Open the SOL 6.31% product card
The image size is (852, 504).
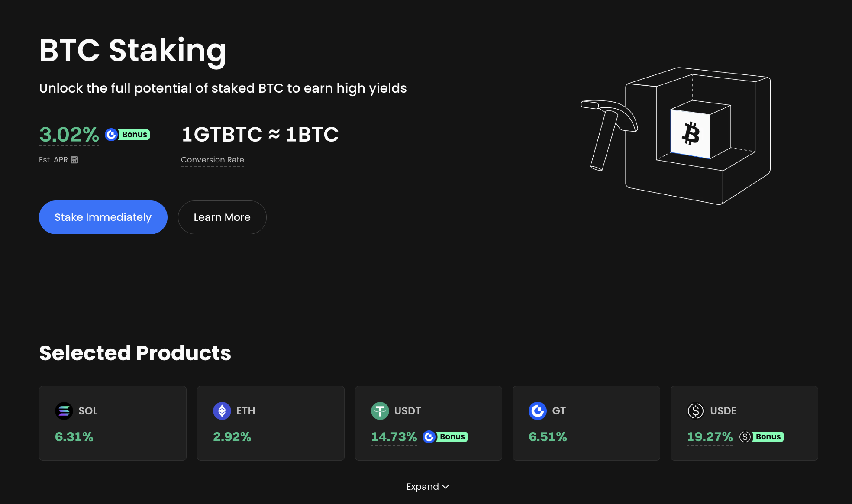[x=113, y=423]
